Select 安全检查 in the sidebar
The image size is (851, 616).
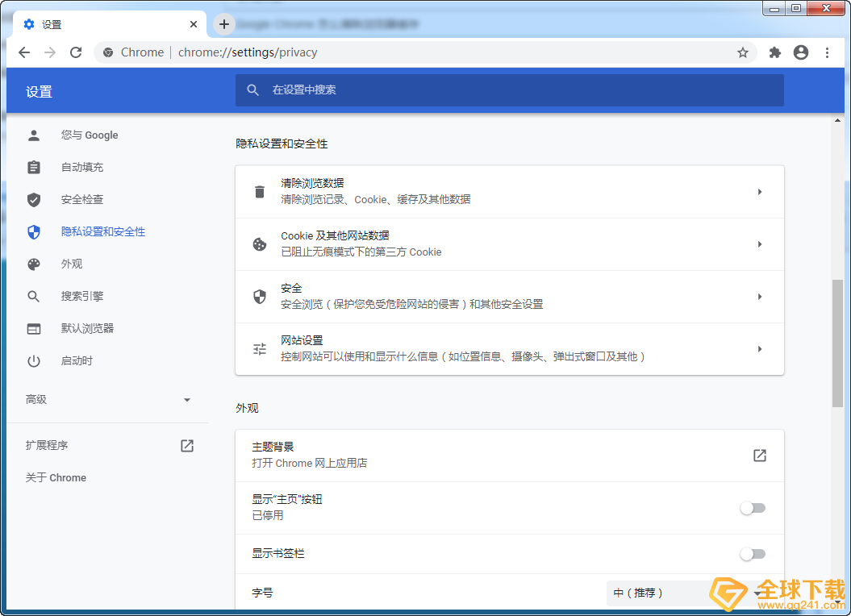(x=81, y=199)
